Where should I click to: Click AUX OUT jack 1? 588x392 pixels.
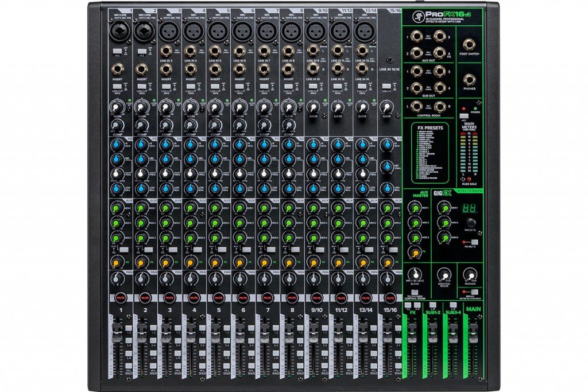pyautogui.click(x=417, y=37)
